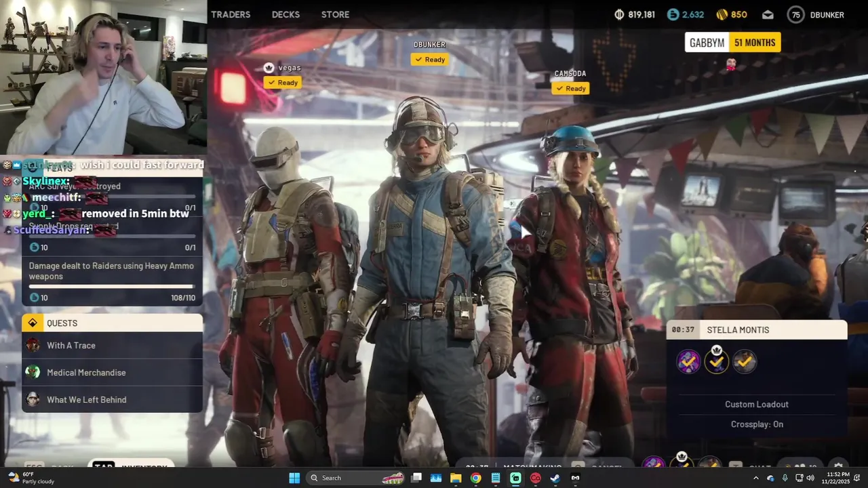
Task: Open the clock showing 11:52 PM
Action: pos(835,478)
